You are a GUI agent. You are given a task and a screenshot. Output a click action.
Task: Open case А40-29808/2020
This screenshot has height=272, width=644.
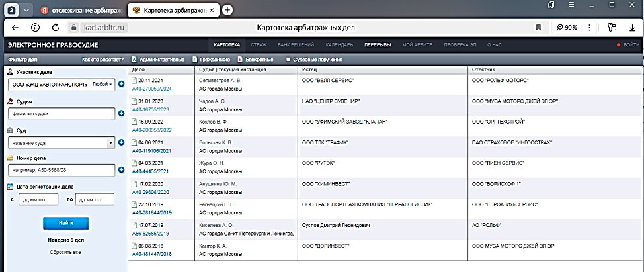point(150,192)
